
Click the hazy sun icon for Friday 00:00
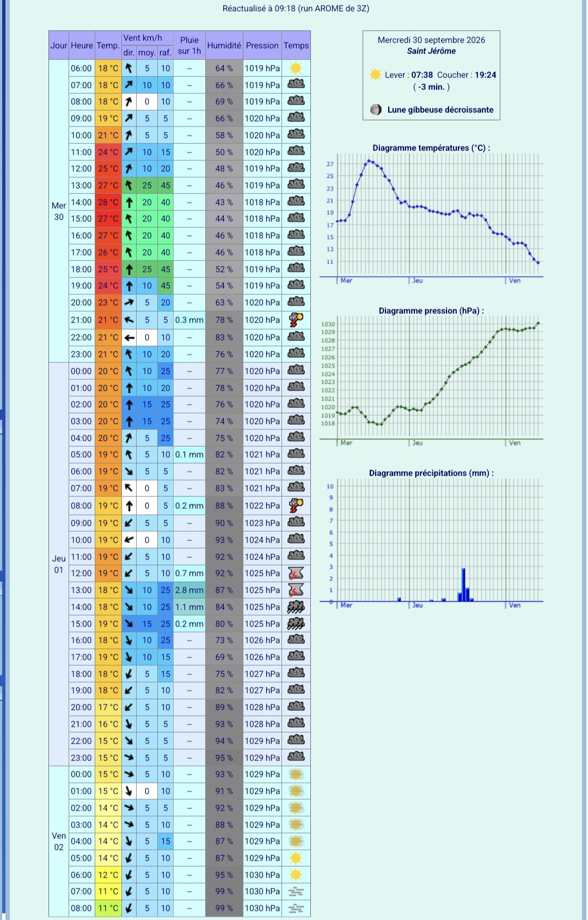click(296, 774)
